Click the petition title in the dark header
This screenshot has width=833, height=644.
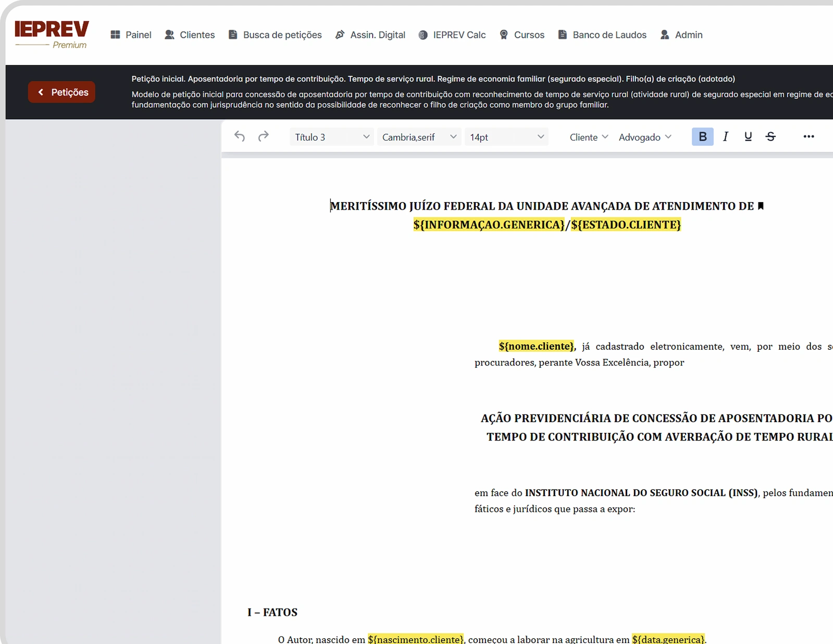433,79
